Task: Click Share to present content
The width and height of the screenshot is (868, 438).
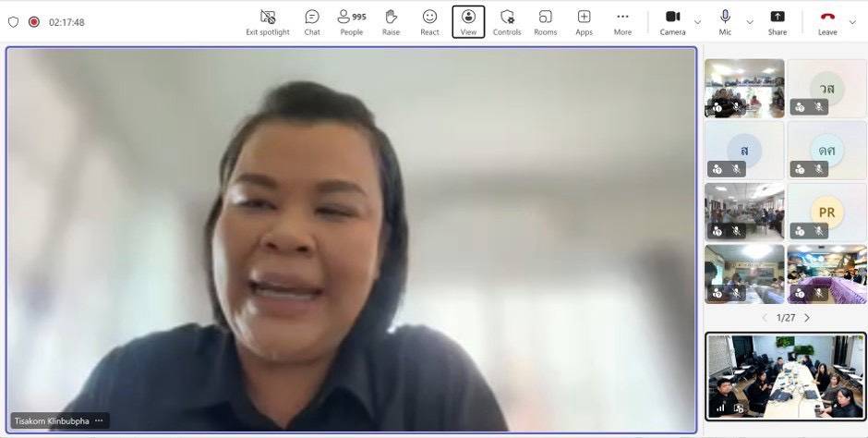Action: (778, 23)
